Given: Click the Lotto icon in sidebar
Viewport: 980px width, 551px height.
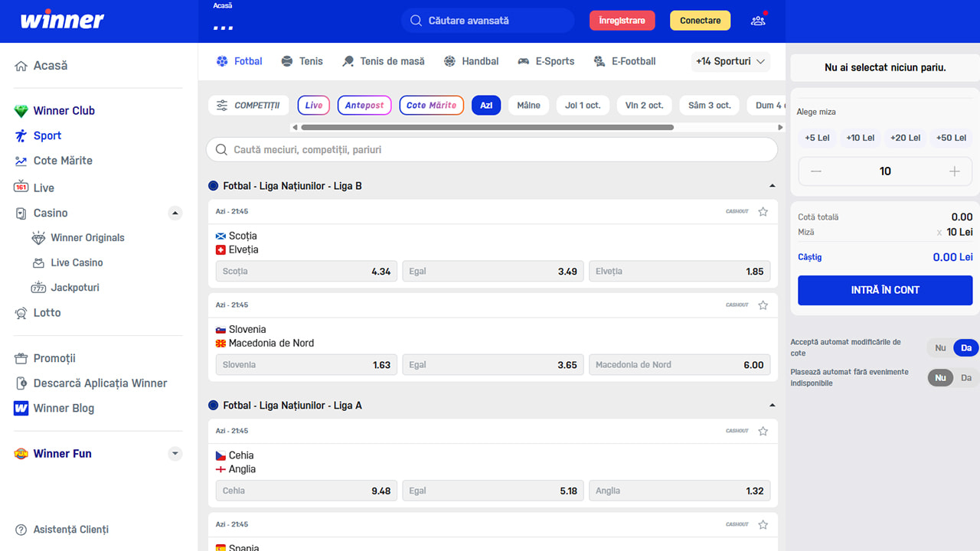Looking at the screenshot, I should point(21,313).
